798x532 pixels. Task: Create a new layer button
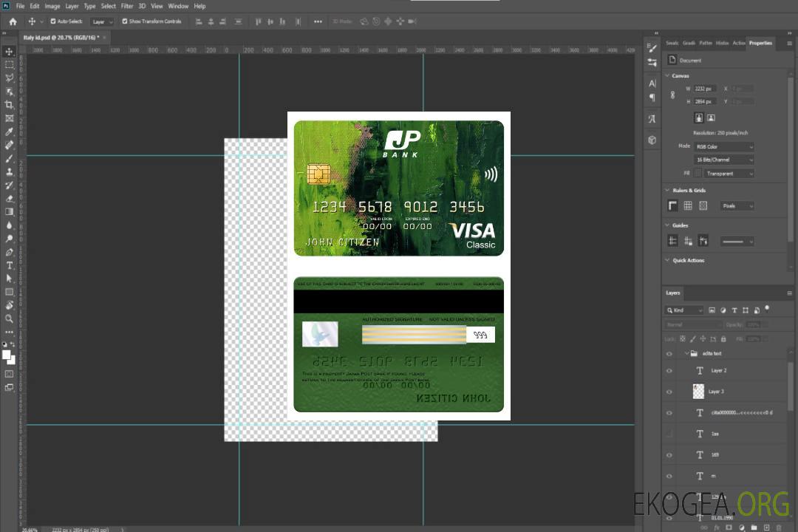[x=766, y=528]
